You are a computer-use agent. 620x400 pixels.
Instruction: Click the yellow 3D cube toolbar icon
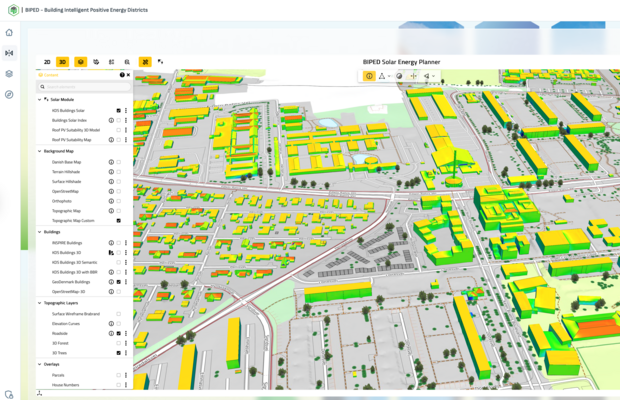[81, 62]
